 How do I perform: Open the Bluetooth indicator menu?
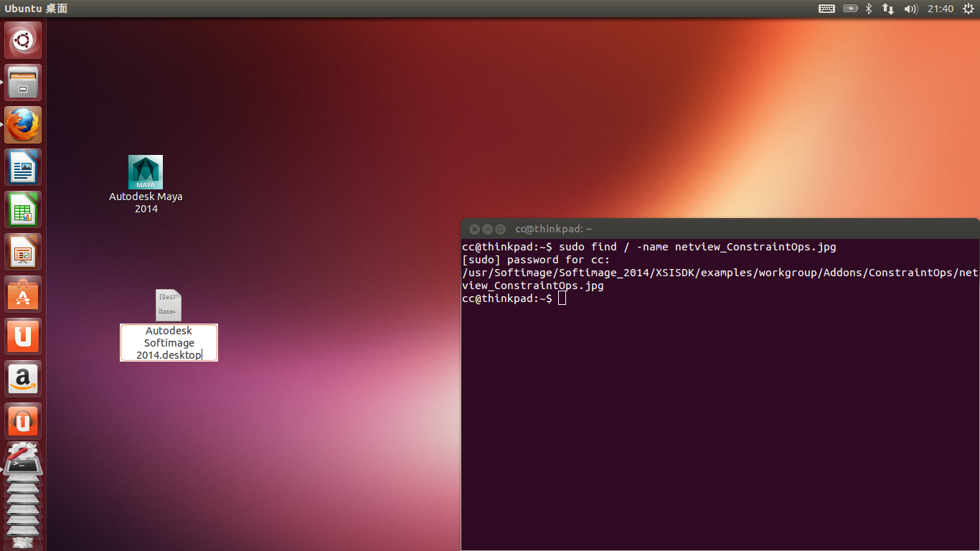point(868,9)
